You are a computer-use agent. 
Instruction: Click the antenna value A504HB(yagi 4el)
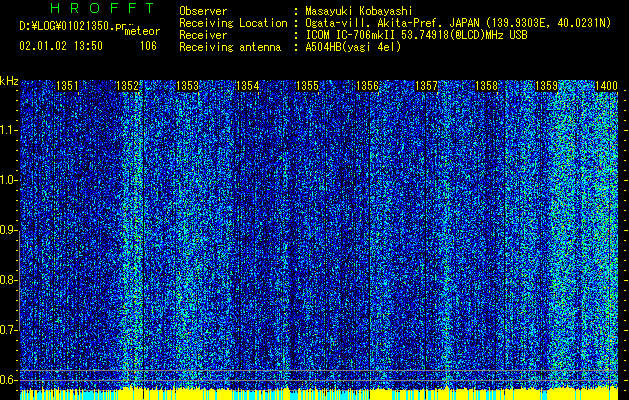coord(353,47)
